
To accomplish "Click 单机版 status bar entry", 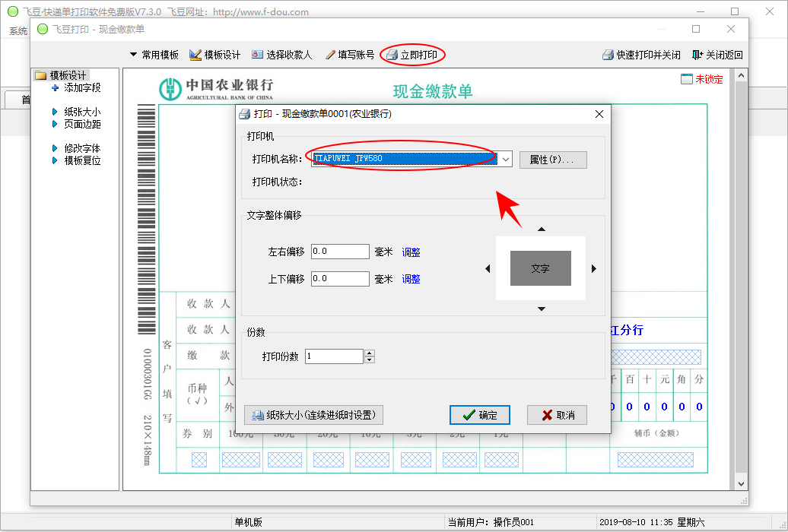I will pyautogui.click(x=249, y=522).
